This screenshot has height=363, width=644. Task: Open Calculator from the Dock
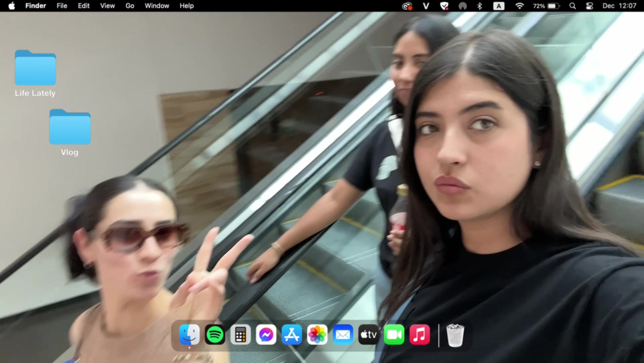240,335
